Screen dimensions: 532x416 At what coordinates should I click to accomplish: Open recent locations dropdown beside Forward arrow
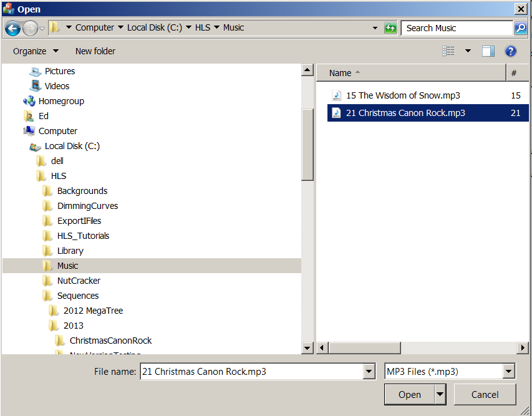pyautogui.click(x=42, y=29)
